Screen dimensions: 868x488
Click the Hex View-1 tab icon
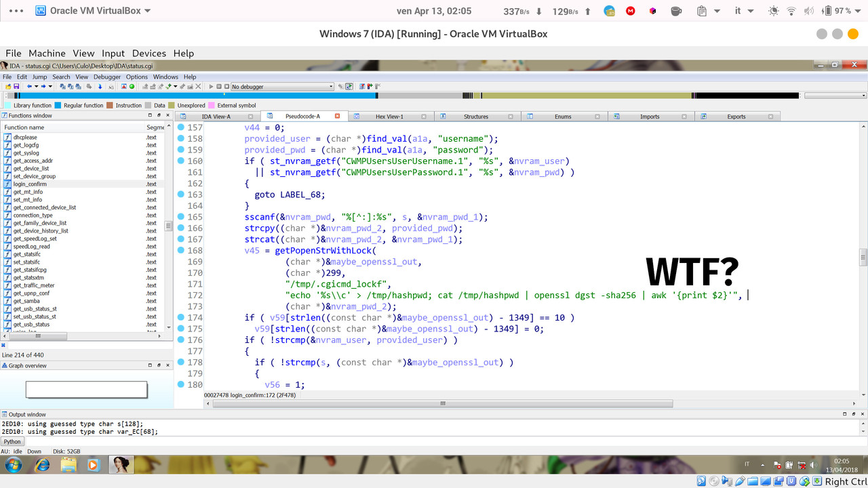pyautogui.click(x=356, y=117)
